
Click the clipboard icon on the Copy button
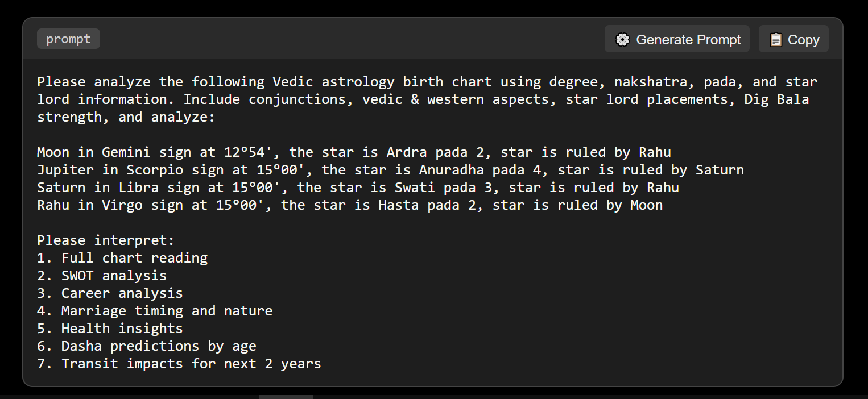776,40
